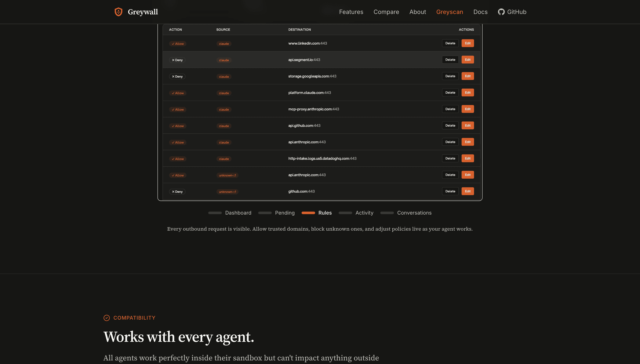Navigate to the Docs page

click(480, 12)
